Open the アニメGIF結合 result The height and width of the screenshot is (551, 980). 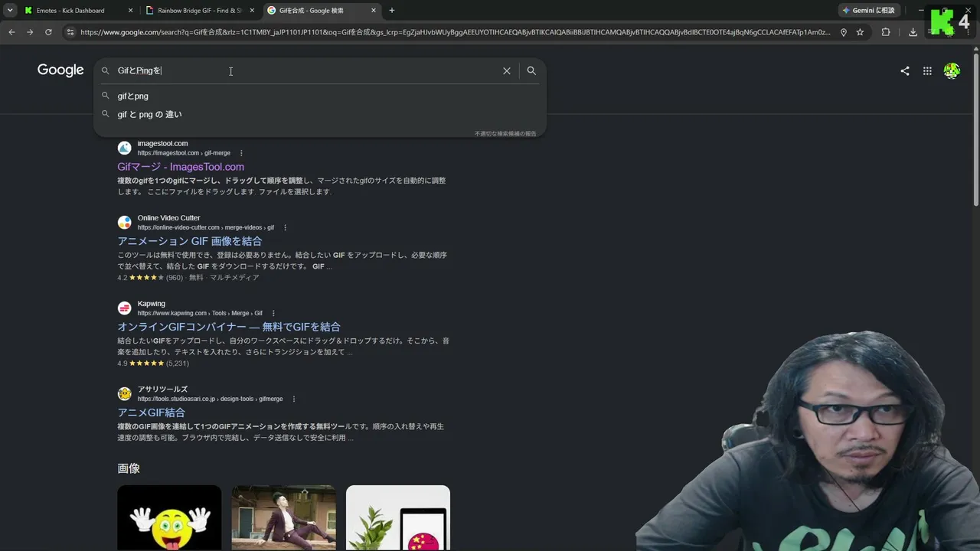click(x=151, y=412)
